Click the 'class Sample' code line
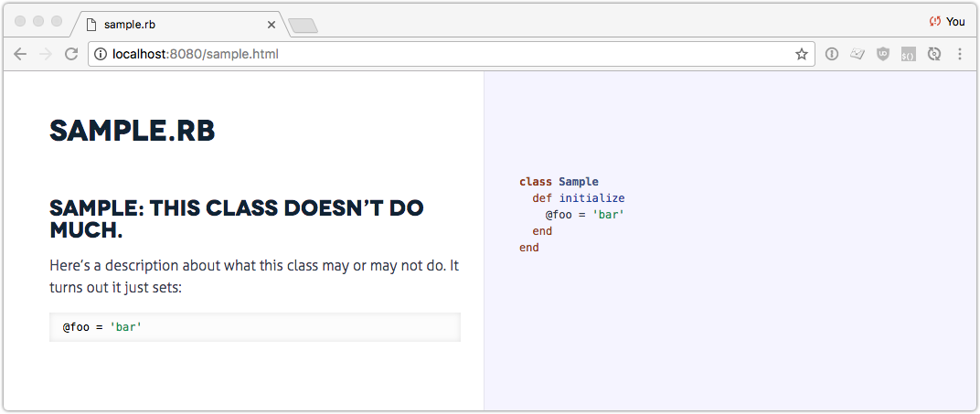 tap(559, 182)
